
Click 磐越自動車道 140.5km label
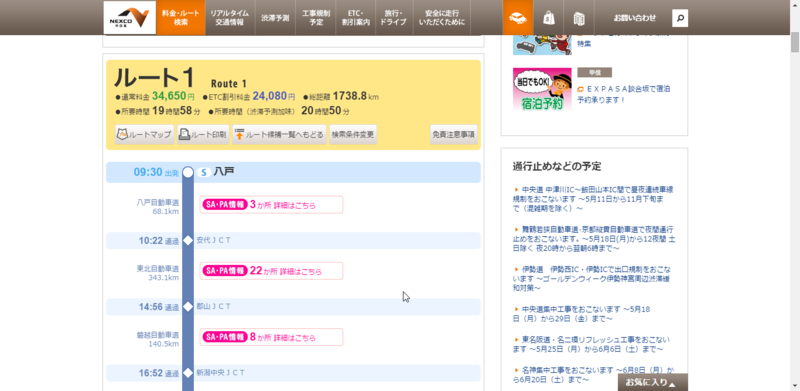click(x=158, y=339)
